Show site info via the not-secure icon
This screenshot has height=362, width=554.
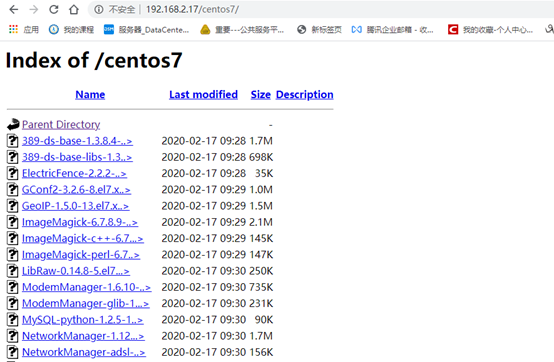(99, 10)
